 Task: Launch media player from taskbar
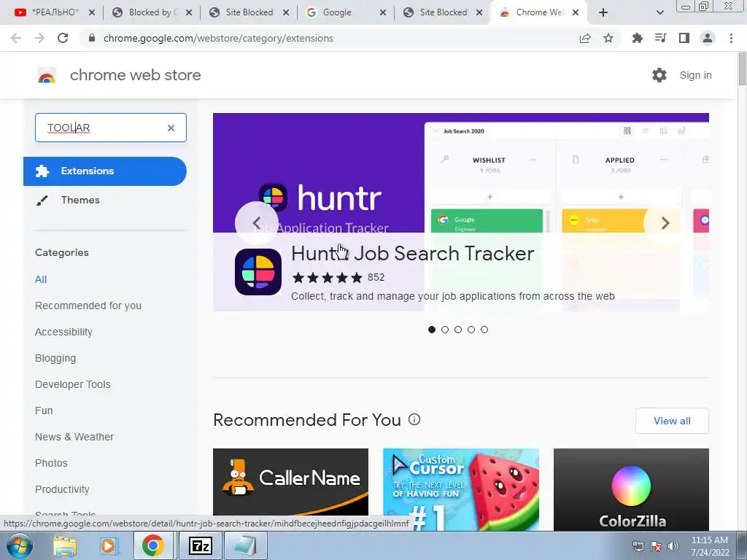coord(109,545)
